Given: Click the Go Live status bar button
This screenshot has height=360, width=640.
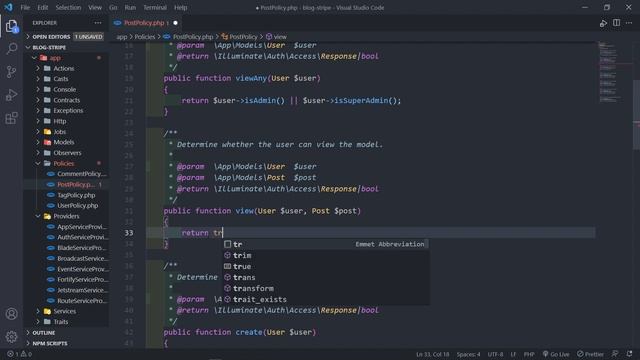Looking at the screenshot, I should (x=556, y=354).
